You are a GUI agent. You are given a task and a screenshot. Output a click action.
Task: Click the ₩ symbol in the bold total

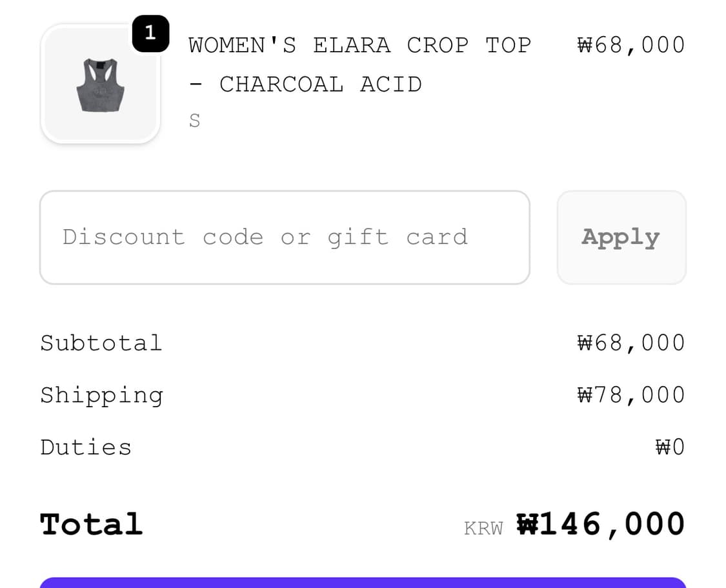[527, 524]
